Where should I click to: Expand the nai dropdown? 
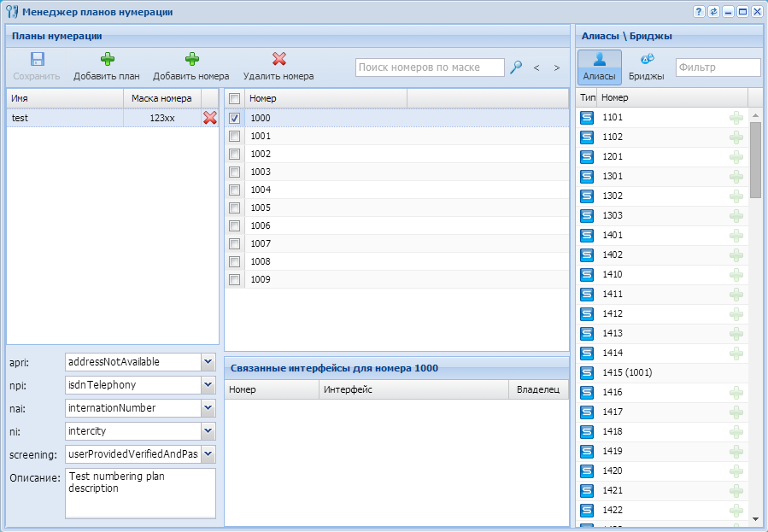(x=208, y=408)
